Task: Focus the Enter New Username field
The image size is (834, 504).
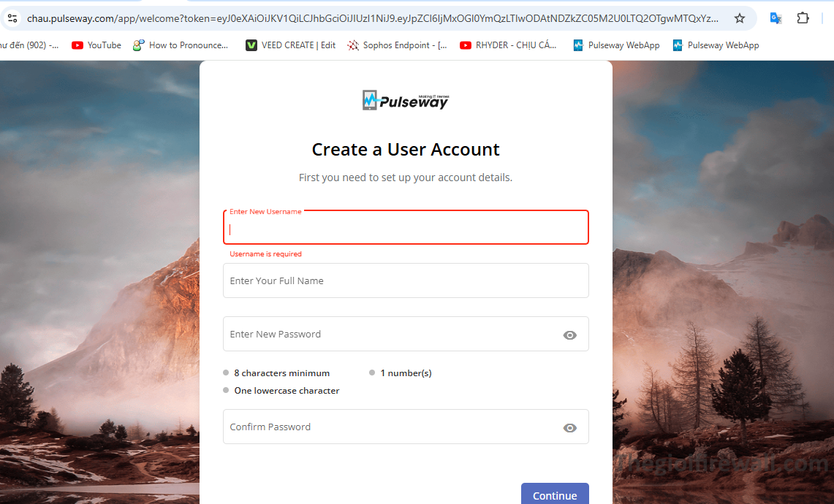Action: (406, 229)
